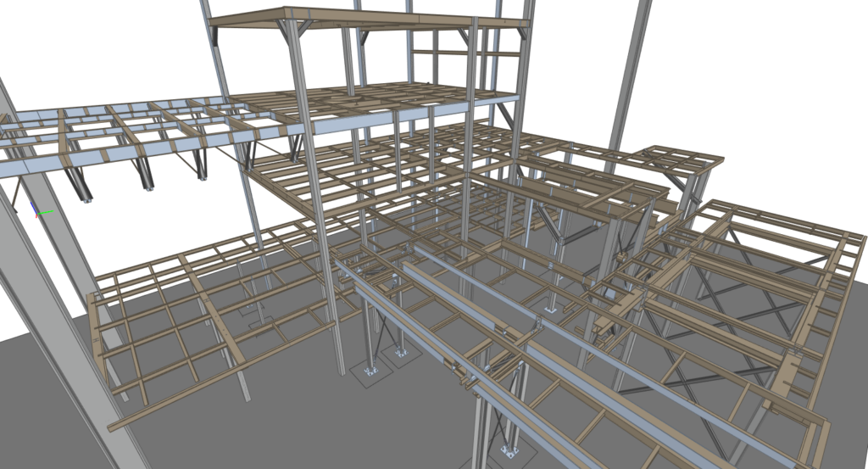The height and width of the screenshot is (469, 868).
Task: Select the small cantilever platform at upper right
Action: tap(678, 159)
